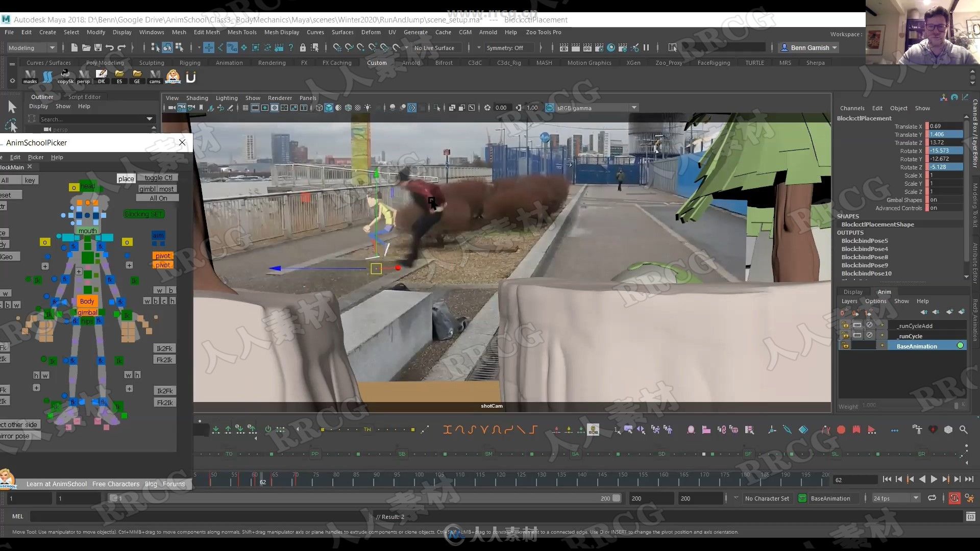Click the red record circle icon
The image size is (980, 551).
pyautogui.click(x=841, y=430)
